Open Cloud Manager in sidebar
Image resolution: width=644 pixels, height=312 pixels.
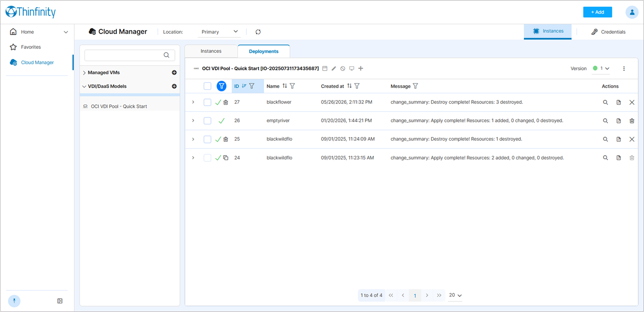click(37, 62)
